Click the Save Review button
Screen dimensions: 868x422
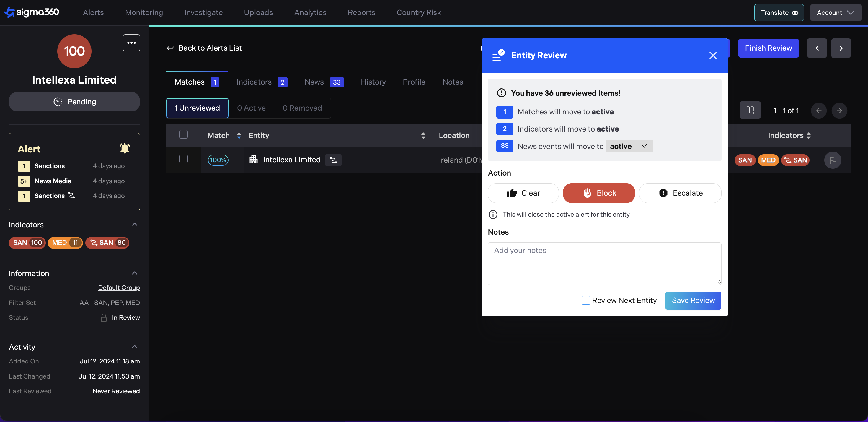(x=693, y=300)
